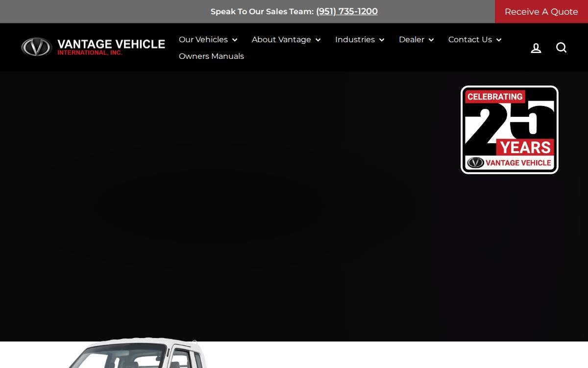588x368 pixels.
Task: Open the Contact Us menu
Action: tap(470, 40)
